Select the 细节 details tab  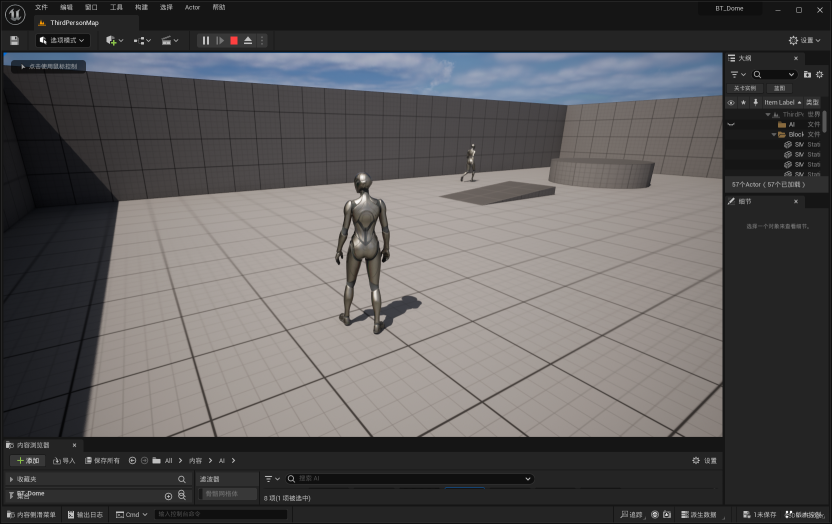[x=744, y=202]
